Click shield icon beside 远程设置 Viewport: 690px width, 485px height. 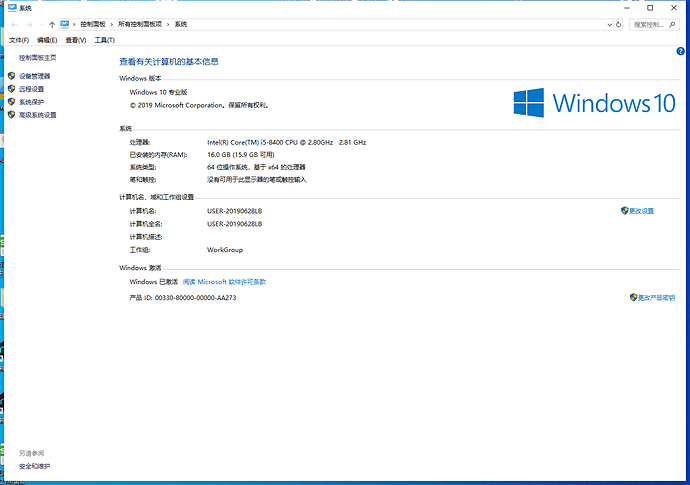(x=12, y=89)
